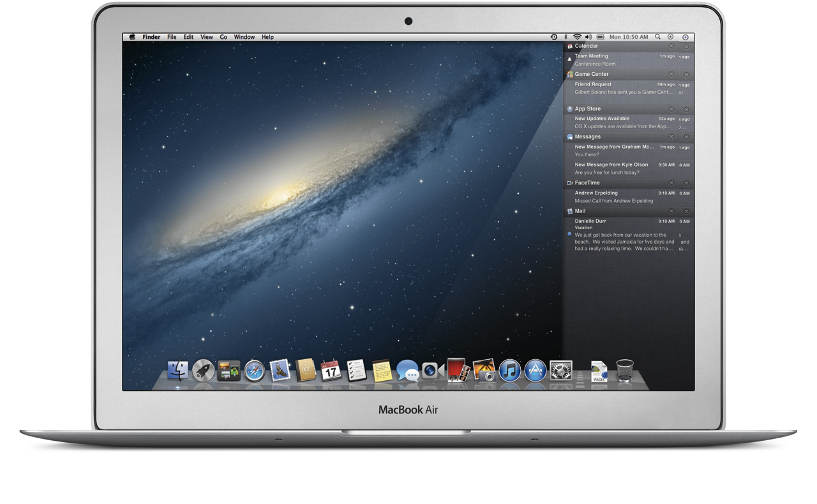Open System Preferences gear in dock
The height and width of the screenshot is (504, 817).
click(560, 370)
